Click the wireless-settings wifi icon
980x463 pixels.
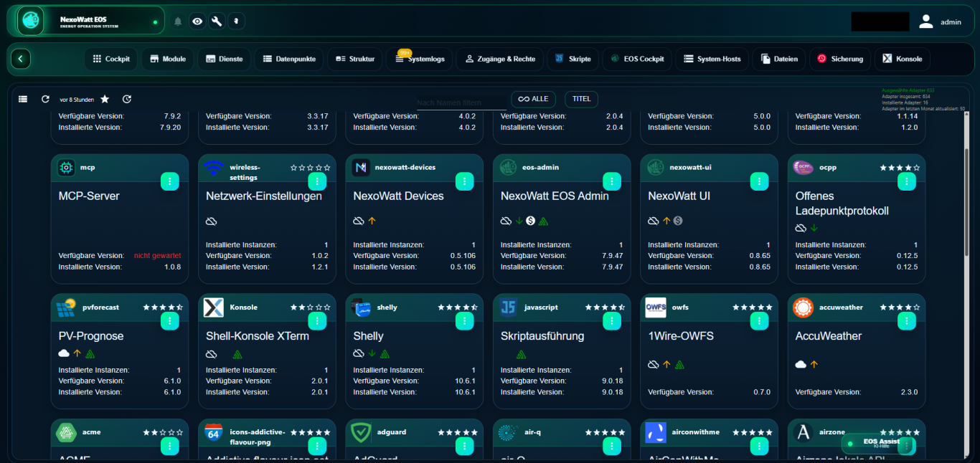(x=214, y=168)
